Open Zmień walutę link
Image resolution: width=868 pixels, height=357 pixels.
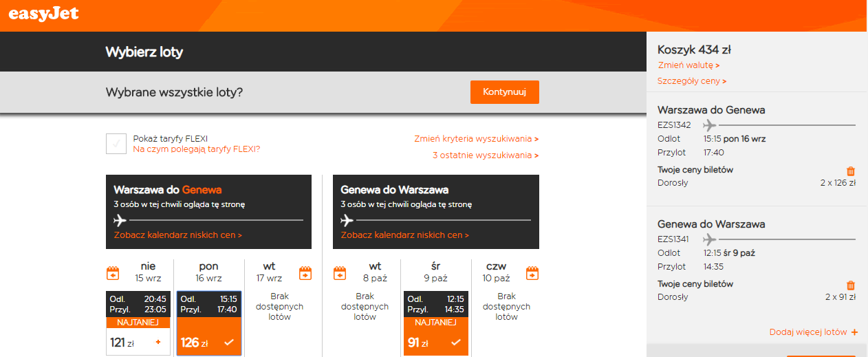pos(688,65)
